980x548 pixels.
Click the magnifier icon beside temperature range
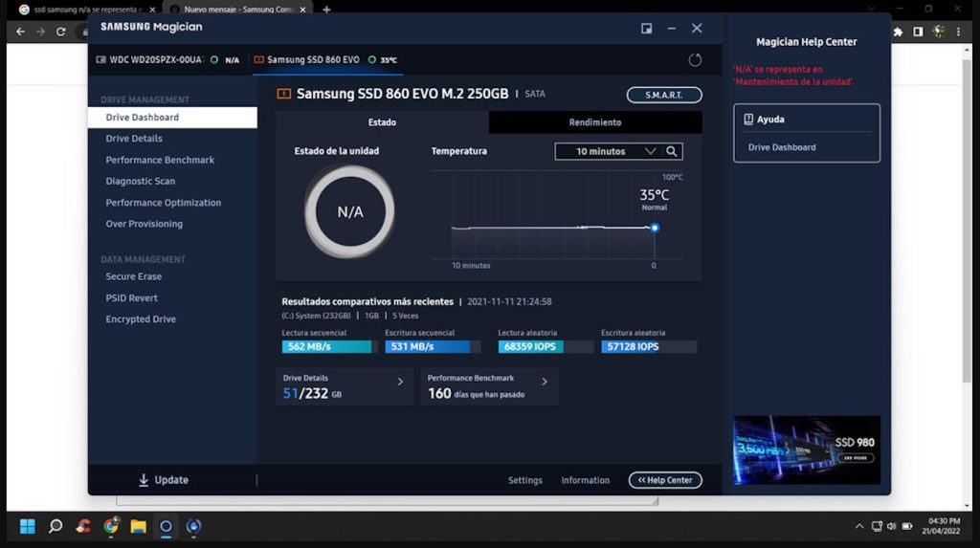click(672, 151)
